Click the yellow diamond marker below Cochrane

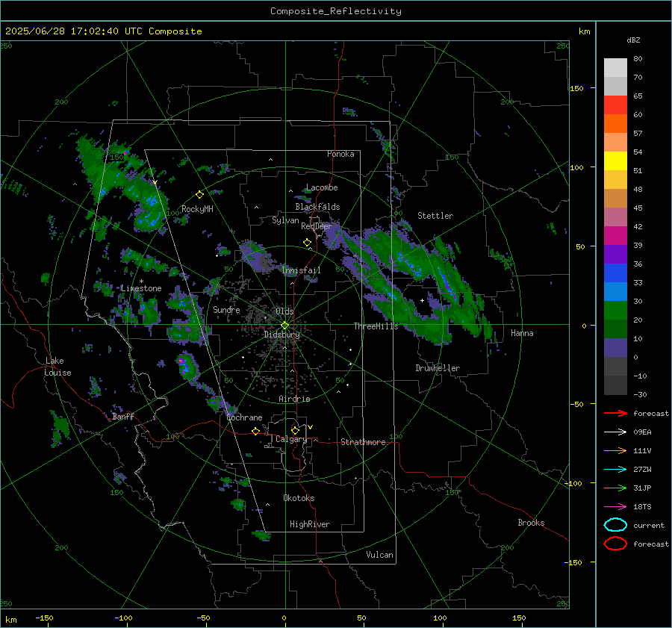tap(256, 431)
